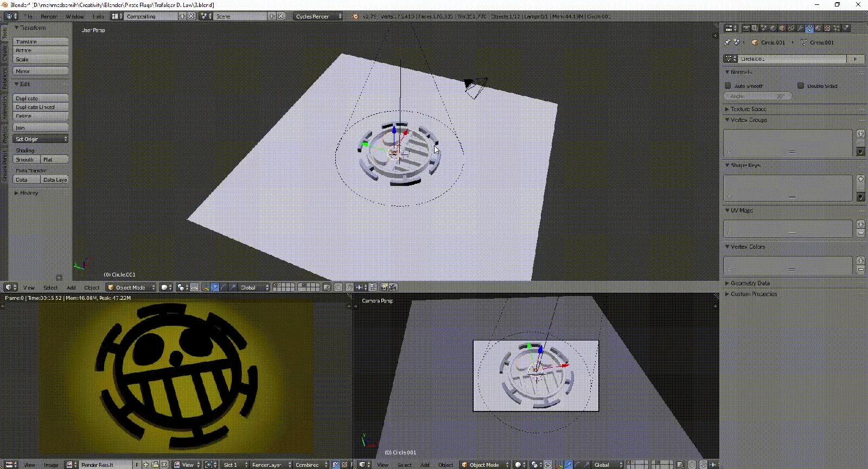This screenshot has width=868, height=469.
Task: Open the Object Data triangle tab
Action: (x=809, y=28)
